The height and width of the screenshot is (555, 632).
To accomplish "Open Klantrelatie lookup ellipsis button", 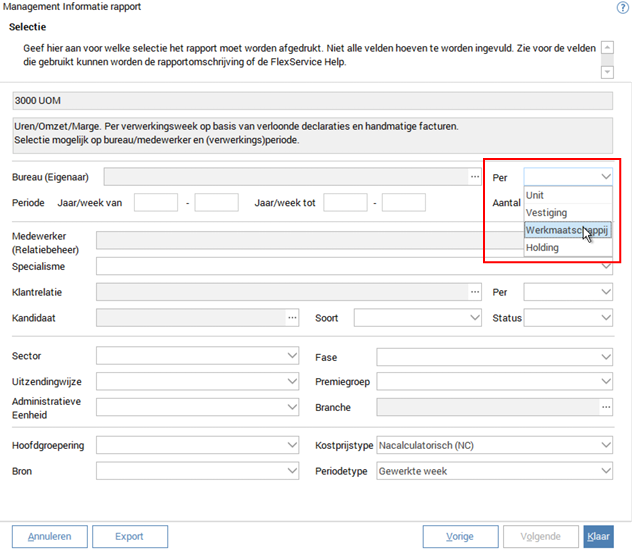I will [x=475, y=292].
